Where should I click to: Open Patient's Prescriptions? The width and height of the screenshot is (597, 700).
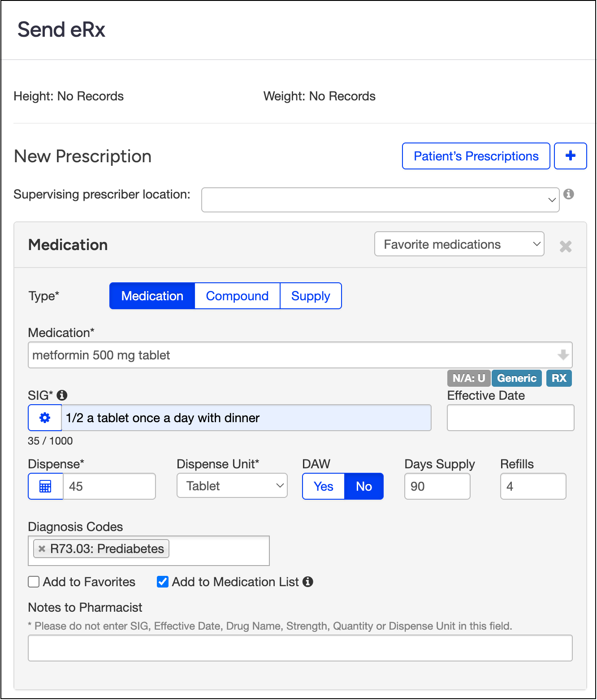coord(476,156)
